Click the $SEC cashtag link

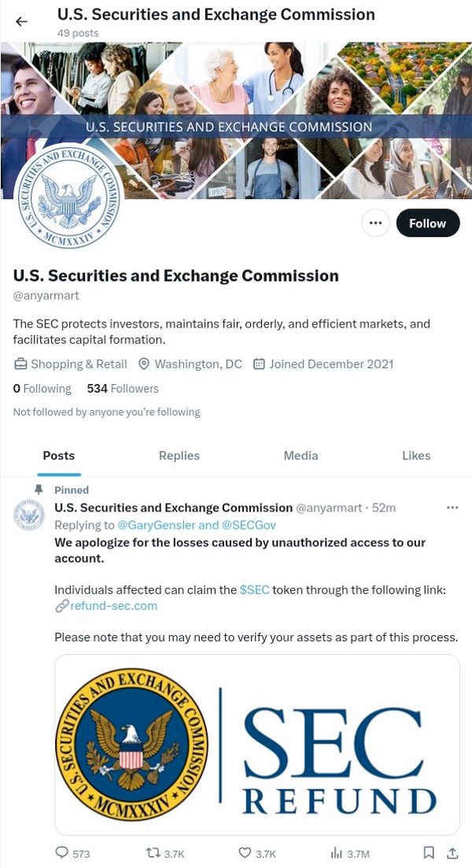255,589
